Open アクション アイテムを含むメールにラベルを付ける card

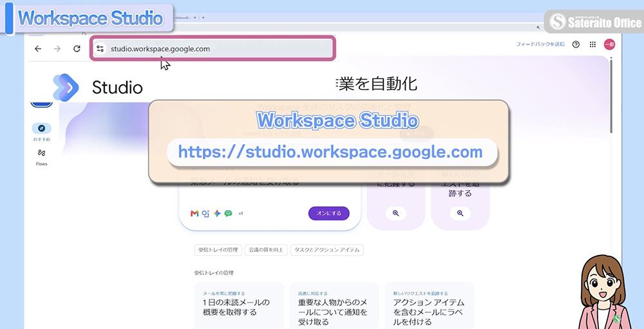point(430,306)
